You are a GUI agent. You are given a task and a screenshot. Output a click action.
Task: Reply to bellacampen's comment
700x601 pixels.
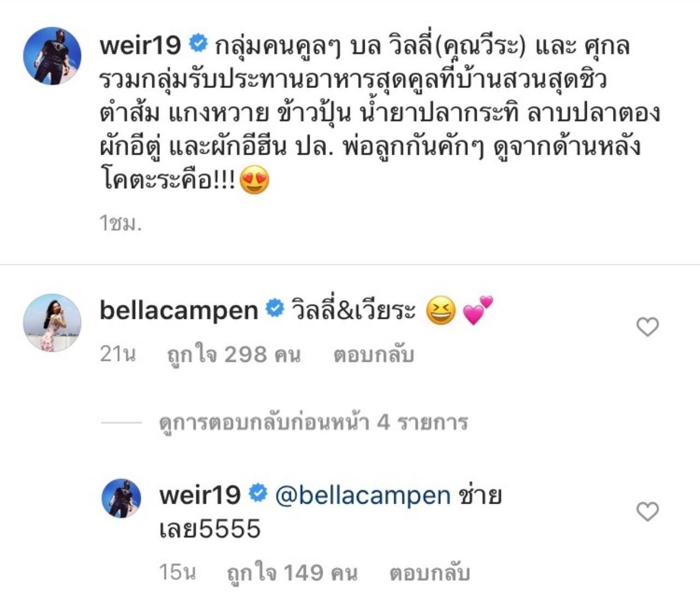(374, 355)
